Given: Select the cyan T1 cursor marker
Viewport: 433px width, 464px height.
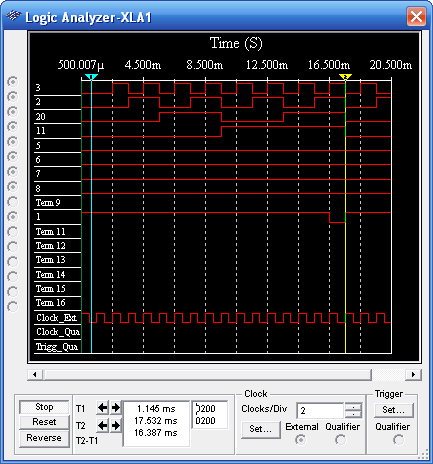Looking at the screenshot, I should [91, 77].
